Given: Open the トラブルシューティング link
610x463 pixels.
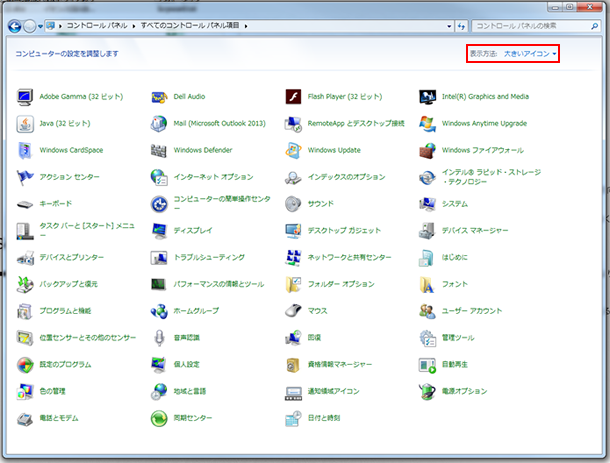Looking at the screenshot, I should pyautogui.click(x=209, y=257).
